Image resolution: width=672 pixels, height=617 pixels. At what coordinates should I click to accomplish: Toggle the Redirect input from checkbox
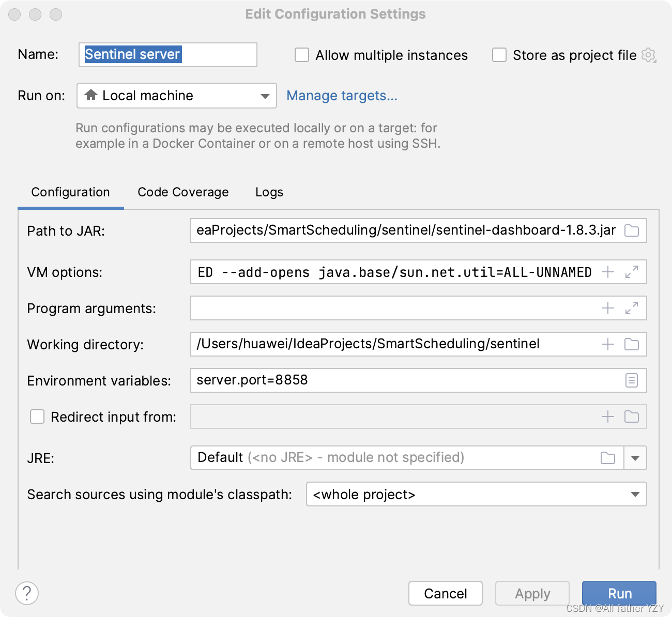click(37, 417)
